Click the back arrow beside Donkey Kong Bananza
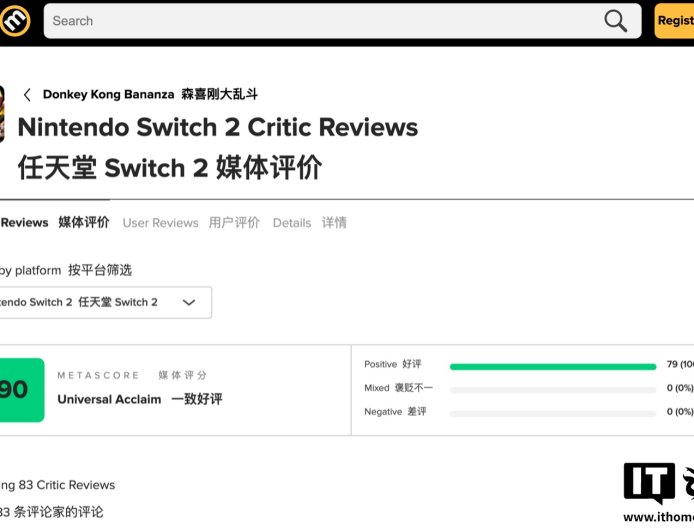This screenshot has height=532, width=694. (27, 95)
